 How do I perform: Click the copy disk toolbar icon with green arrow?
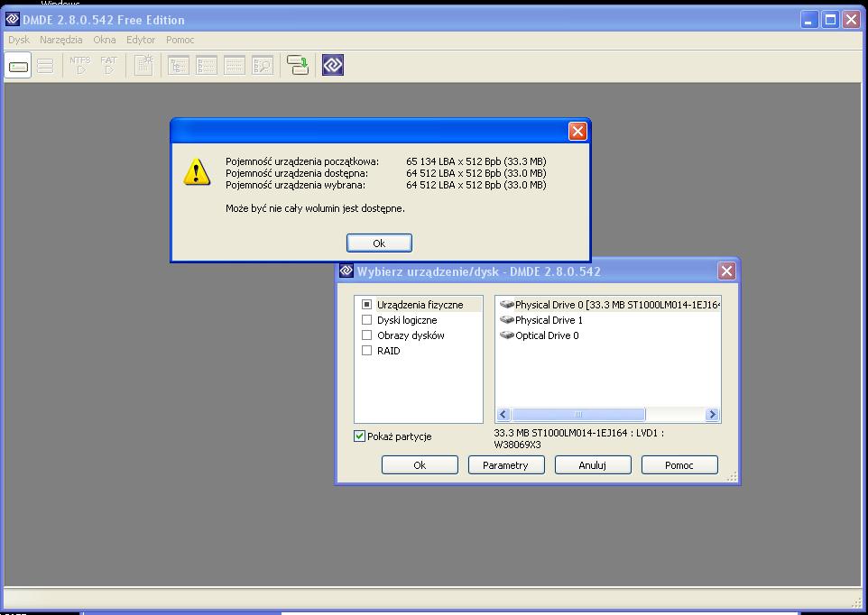pos(298,65)
